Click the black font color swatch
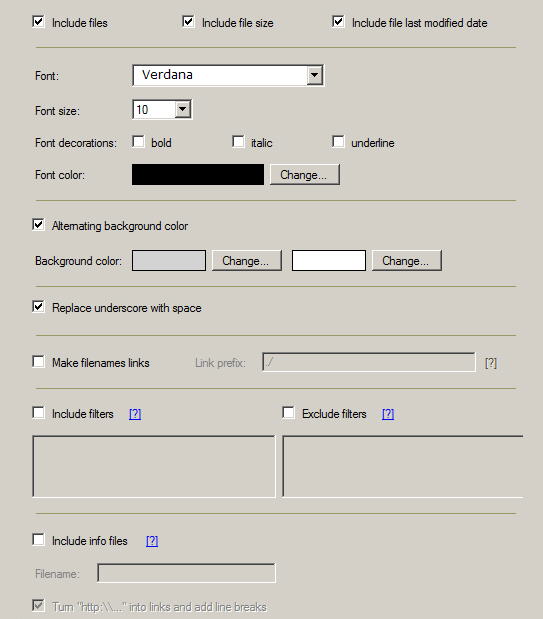 click(198, 174)
